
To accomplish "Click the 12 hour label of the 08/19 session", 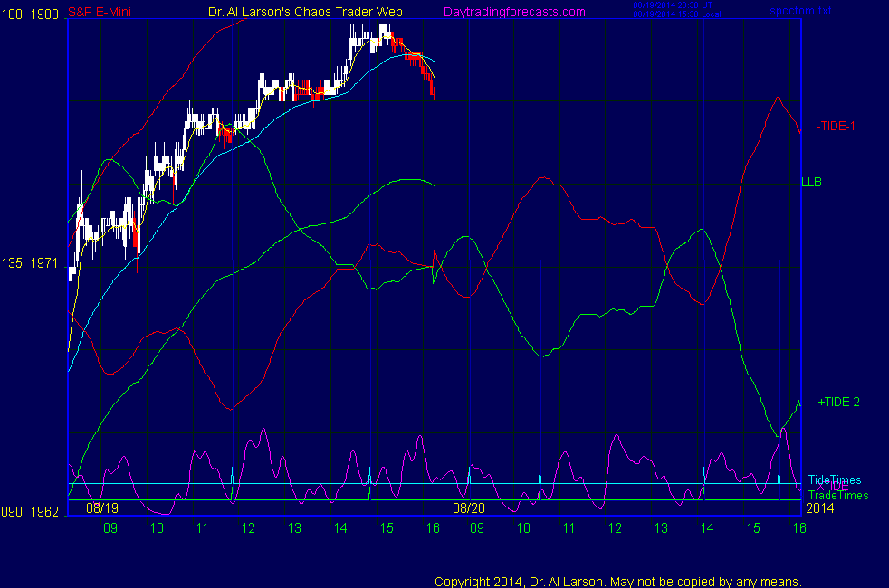I will tap(248, 528).
